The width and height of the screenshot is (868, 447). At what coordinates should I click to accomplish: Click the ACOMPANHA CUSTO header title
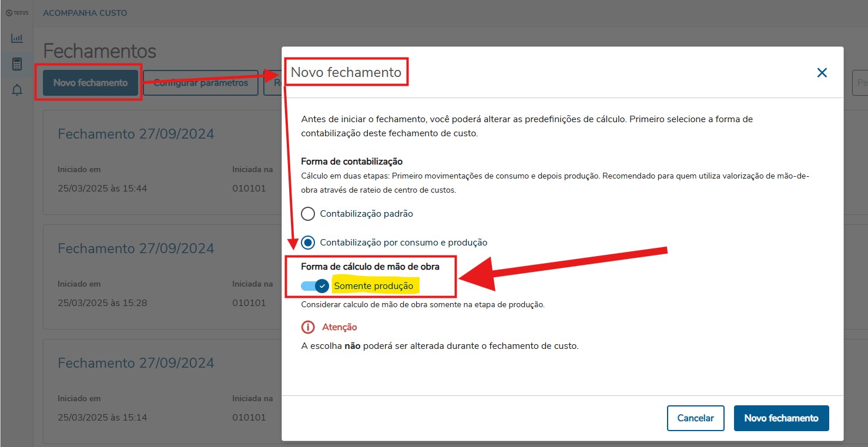(x=85, y=12)
